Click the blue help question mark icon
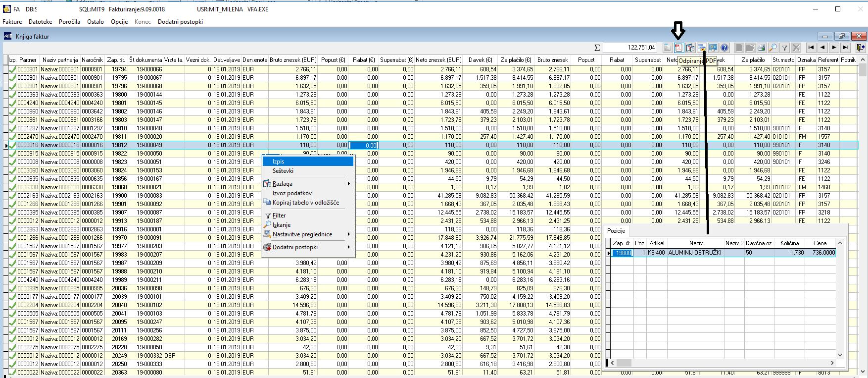 pyautogui.click(x=724, y=48)
